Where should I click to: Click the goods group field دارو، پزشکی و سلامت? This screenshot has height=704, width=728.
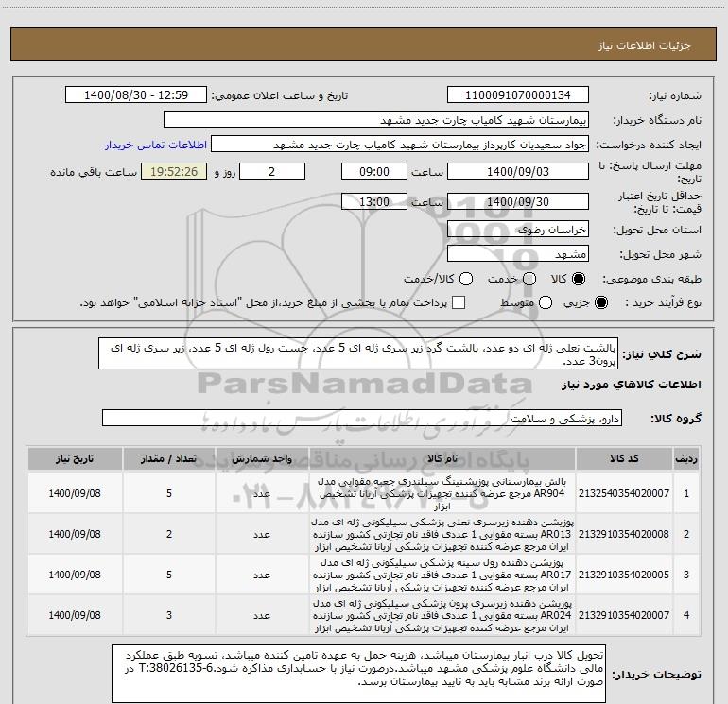point(362,418)
